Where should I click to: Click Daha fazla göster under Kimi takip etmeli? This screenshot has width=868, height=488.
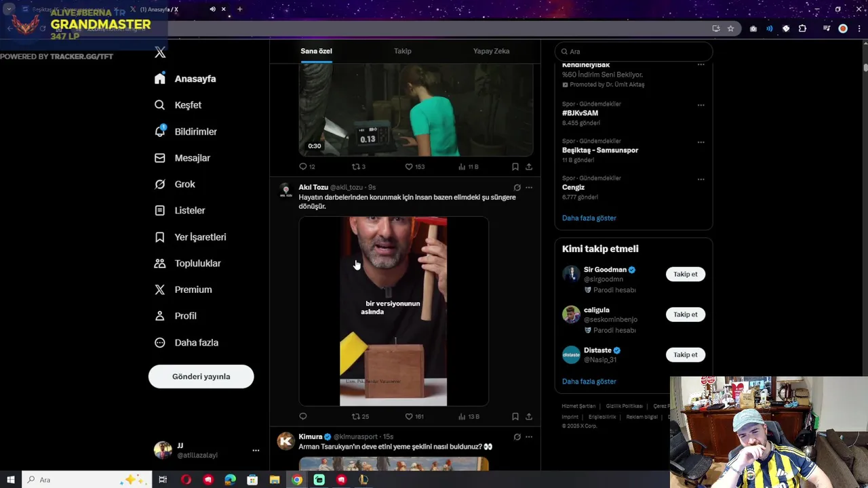(x=589, y=382)
